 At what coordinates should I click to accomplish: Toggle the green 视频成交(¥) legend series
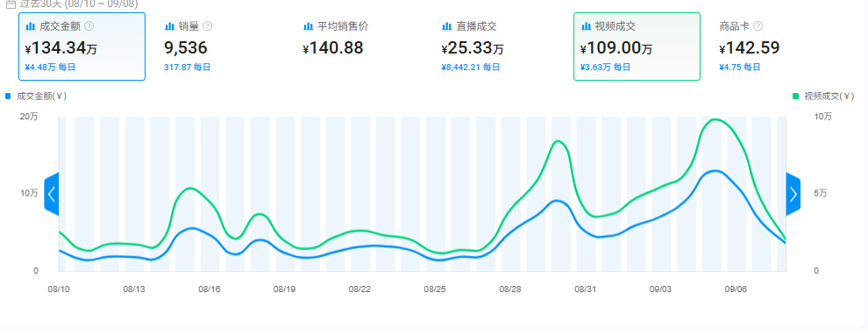pos(823,97)
